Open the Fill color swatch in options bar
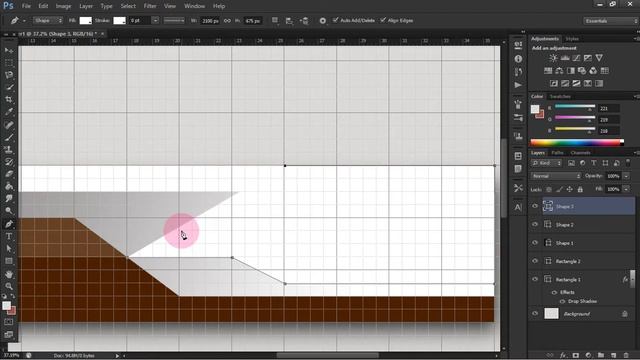This screenshot has height=360, width=640. tap(85, 20)
